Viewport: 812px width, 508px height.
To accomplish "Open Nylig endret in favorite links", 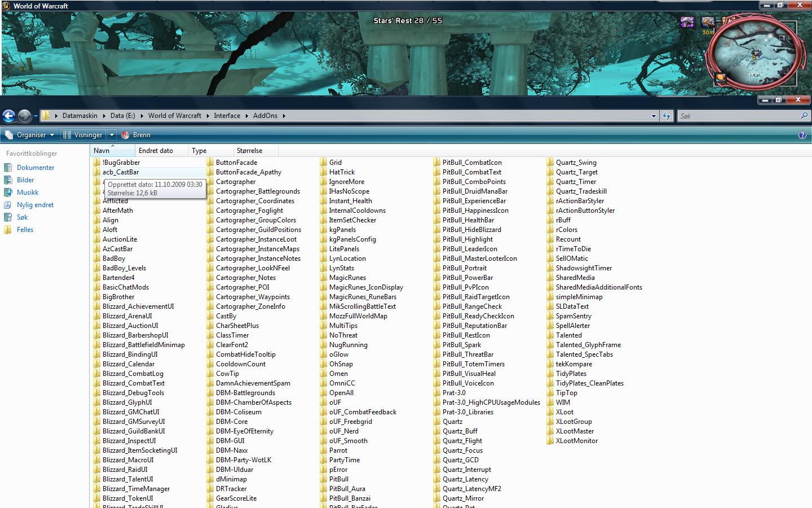I will click(x=35, y=205).
